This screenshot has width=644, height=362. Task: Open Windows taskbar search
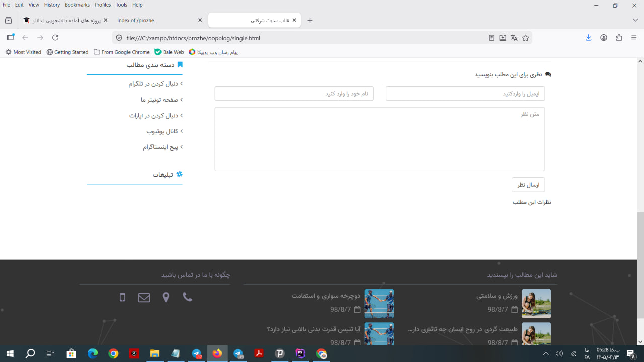(30, 354)
